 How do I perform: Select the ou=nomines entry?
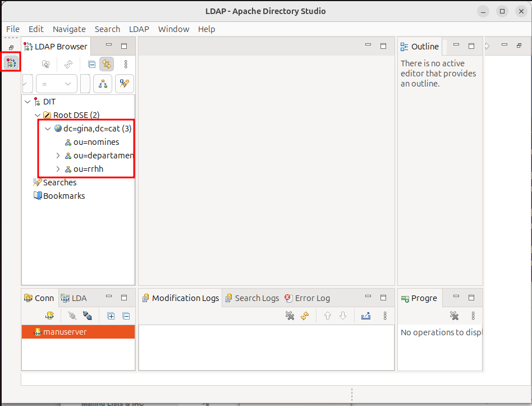pos(96,142)
